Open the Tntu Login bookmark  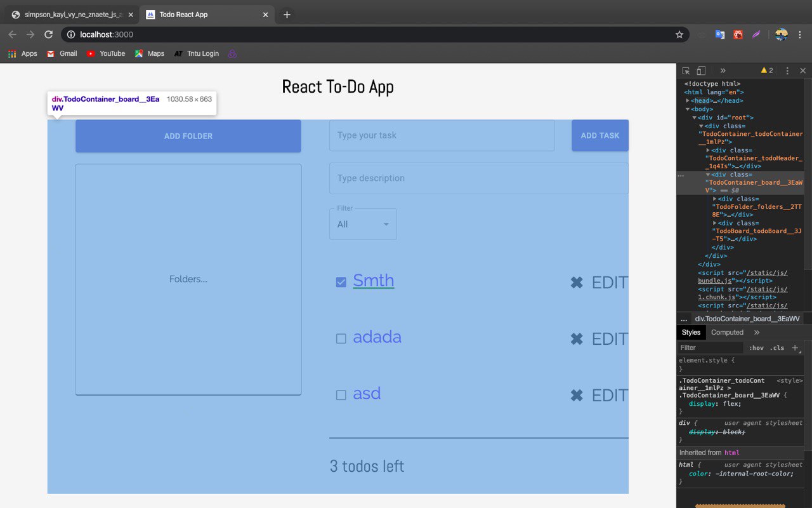[197, 53]
